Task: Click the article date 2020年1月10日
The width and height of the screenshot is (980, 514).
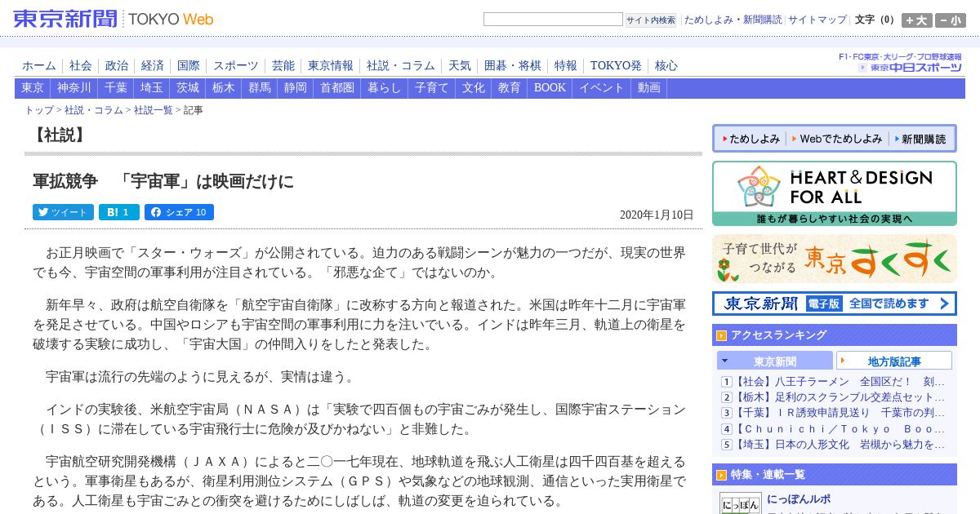Action: 657,215
